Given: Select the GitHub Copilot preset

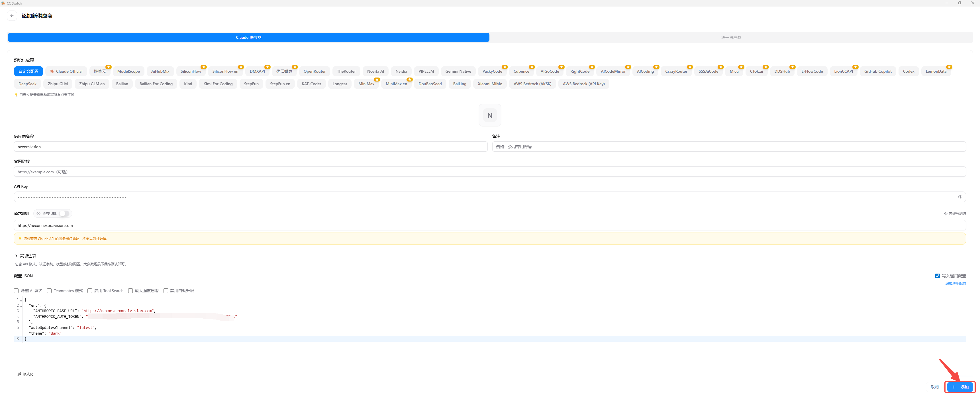Looking at the screenshot, I should coord(878,71).
